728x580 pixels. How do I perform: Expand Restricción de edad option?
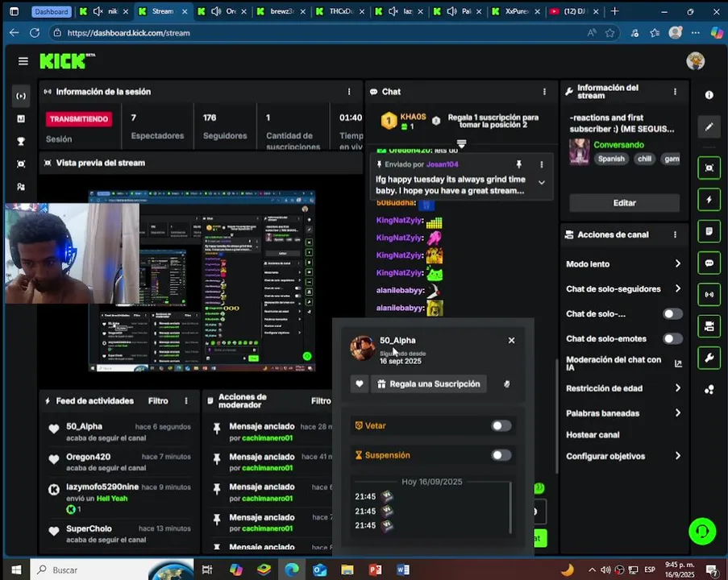click(623, 388)
